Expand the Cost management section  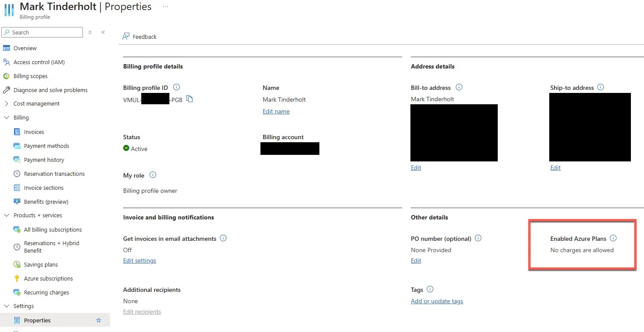[7, 104]
